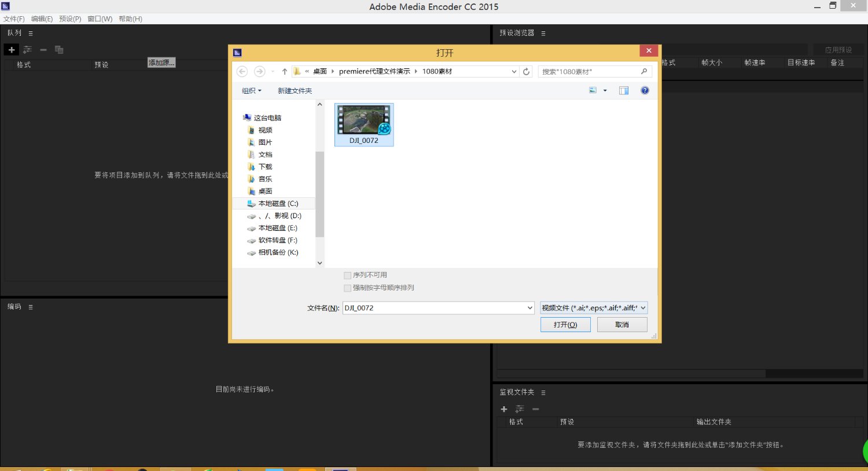The height and width of the screenshot is (471, 868).
Task: Open the 预设(P) menu
Action: tap(70, 19)
